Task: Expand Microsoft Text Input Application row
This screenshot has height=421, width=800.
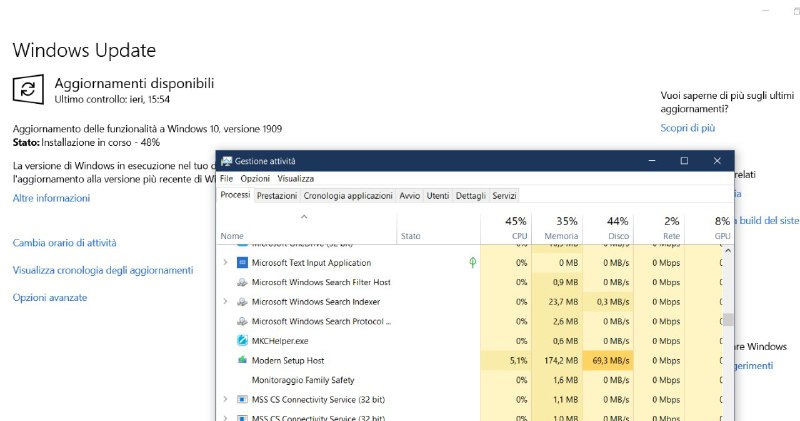Action: pos(225,263)
